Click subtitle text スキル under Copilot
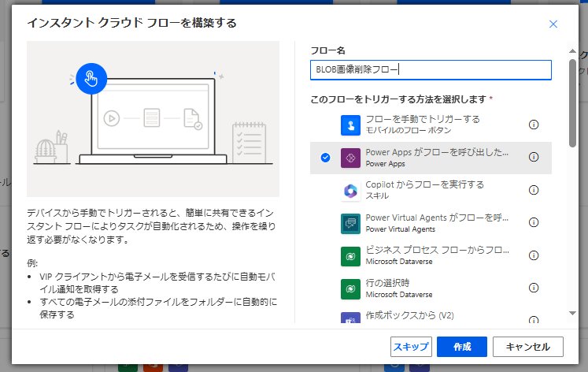588x372 pixels. pos(377,195)
